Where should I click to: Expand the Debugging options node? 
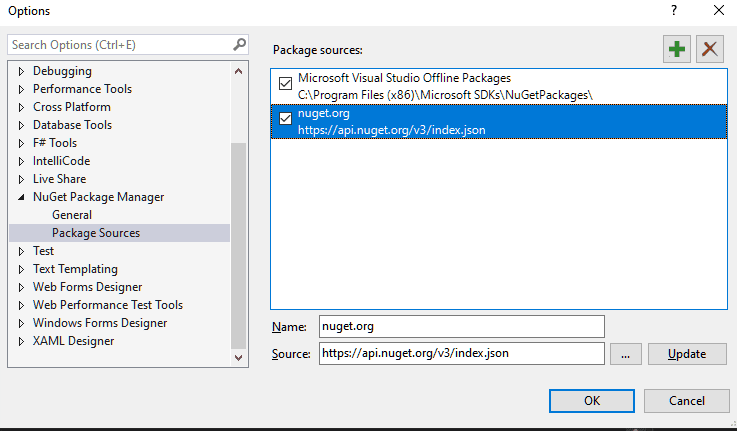(21, 71)
